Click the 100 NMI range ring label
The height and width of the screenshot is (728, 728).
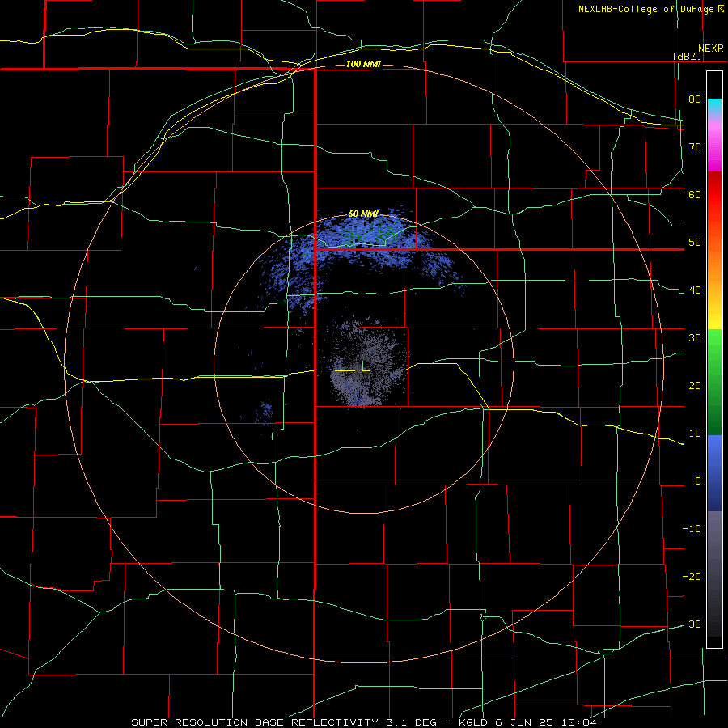363,64
